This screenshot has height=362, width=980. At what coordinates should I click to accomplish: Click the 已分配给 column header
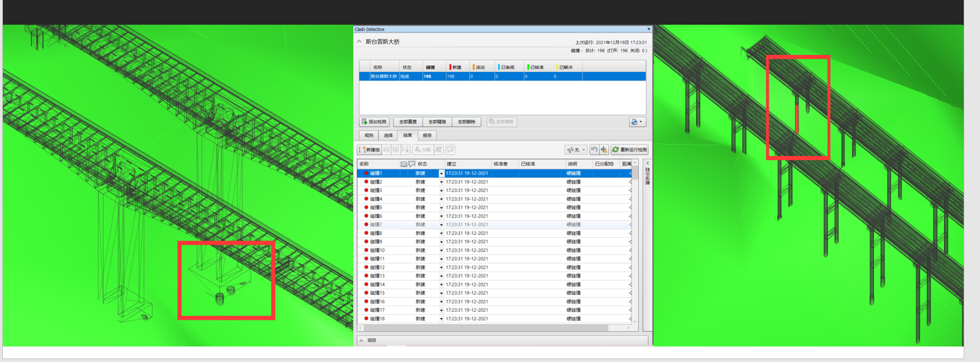pos(606,164)
